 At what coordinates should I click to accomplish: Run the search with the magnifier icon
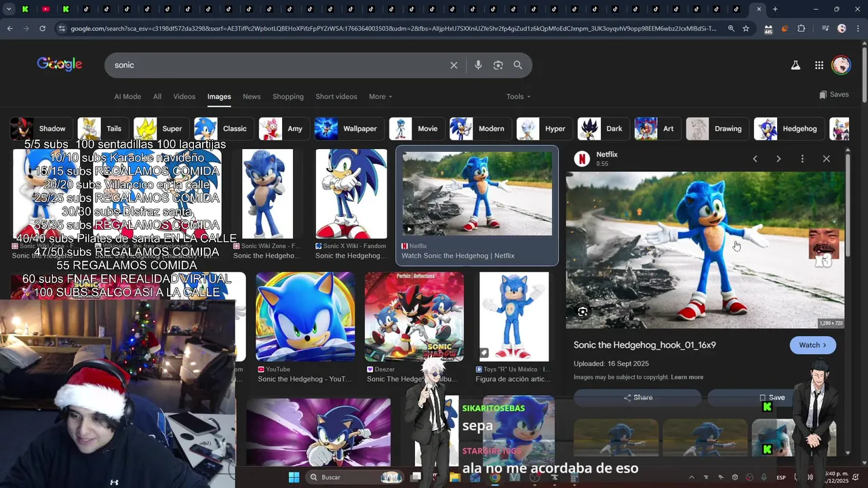click(x=518, y=65)
